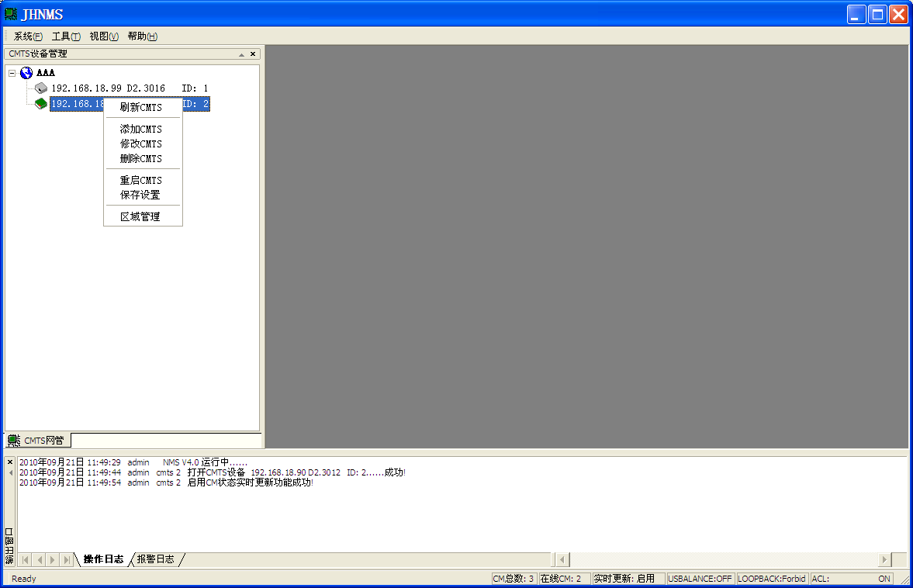Maximize the JHNMS window
This screenshot has height=588, width=913.
click(x=877, y=14)
